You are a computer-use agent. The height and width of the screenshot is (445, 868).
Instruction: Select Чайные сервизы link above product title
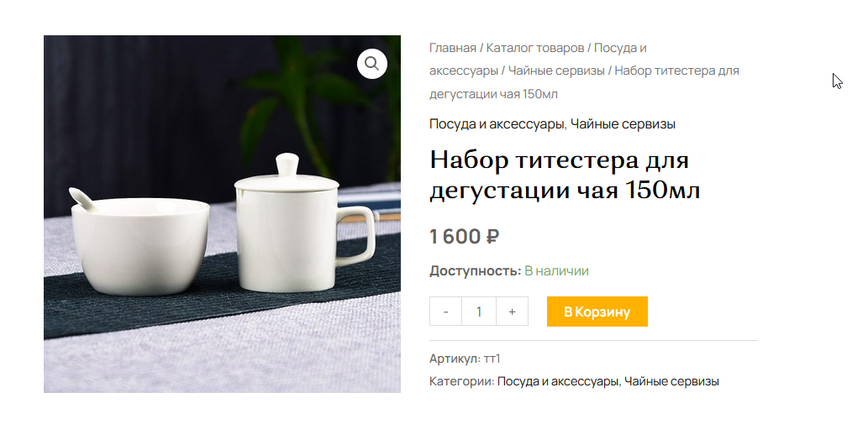click(x=623, y=124)
